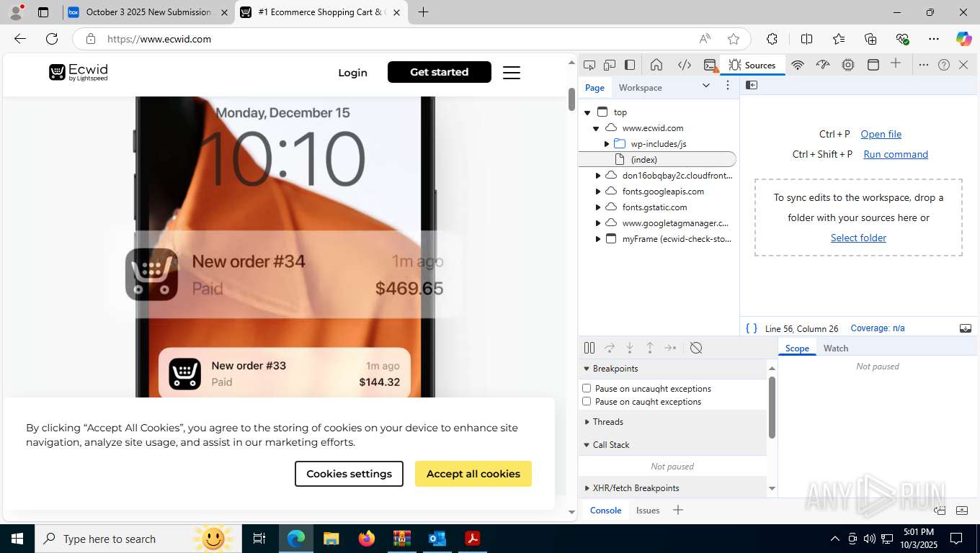Expand the wp-includes/js folder
The image size is (980, 553).
(x=607, y=144)
